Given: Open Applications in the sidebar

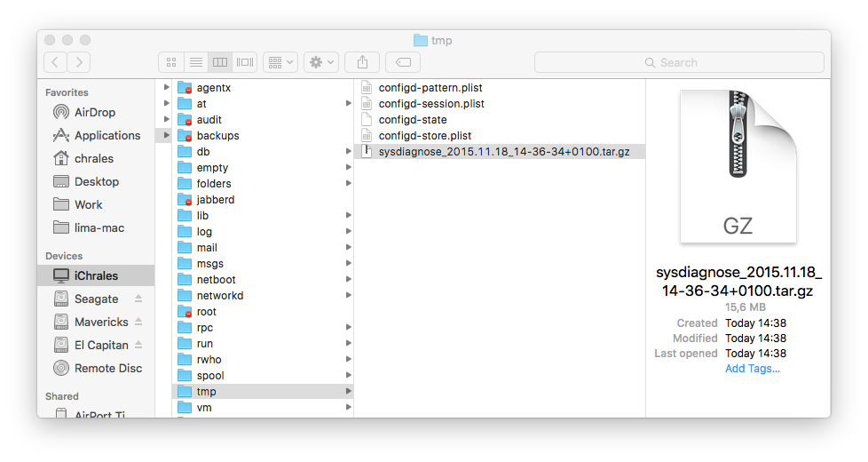Looking at the screenshot, I should click(97, 136).
